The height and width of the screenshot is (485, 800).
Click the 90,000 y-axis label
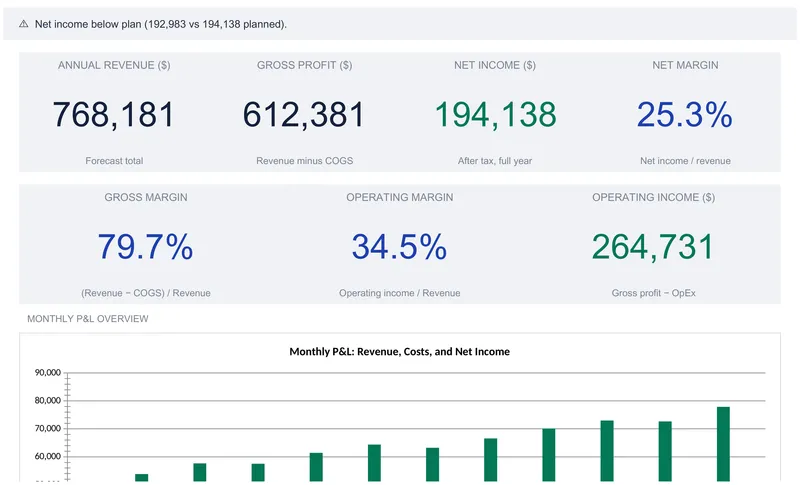48,373
